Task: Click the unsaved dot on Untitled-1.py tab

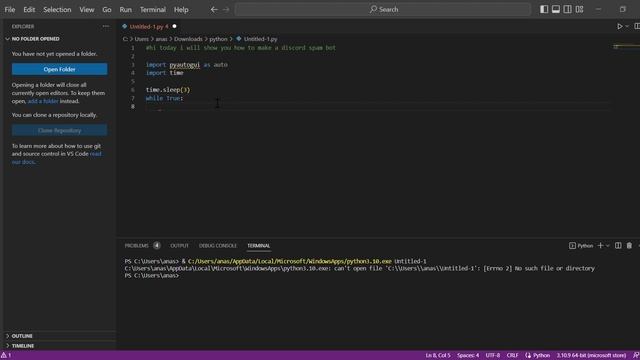Action: (x=174, y=26)
